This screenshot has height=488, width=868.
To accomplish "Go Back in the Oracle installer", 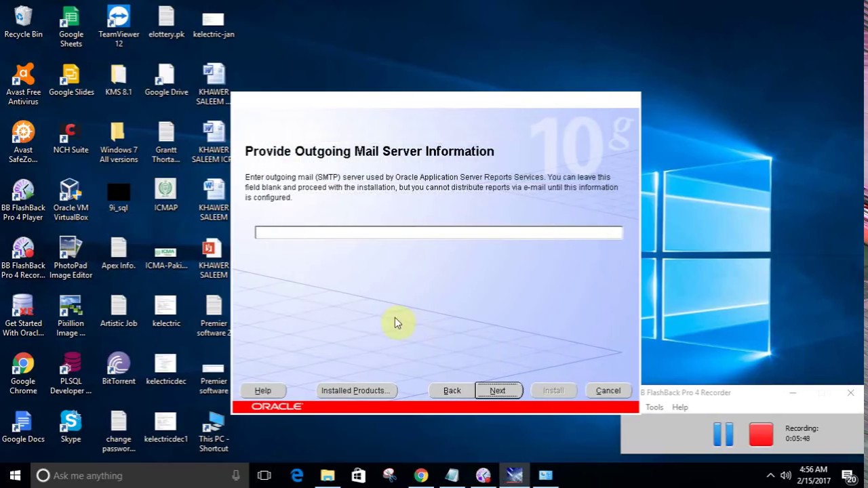I will pyautogui.click(x=452, y=390).
